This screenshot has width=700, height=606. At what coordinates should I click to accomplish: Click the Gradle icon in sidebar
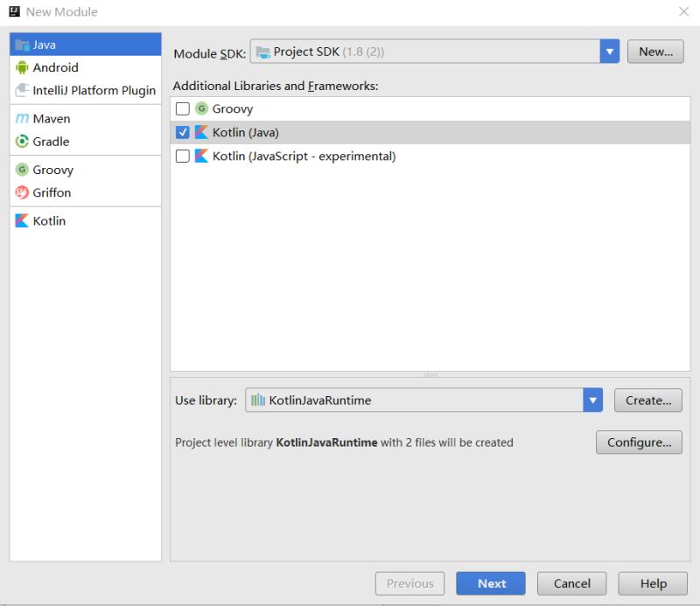pyautogui.click(x=22, y=142)
